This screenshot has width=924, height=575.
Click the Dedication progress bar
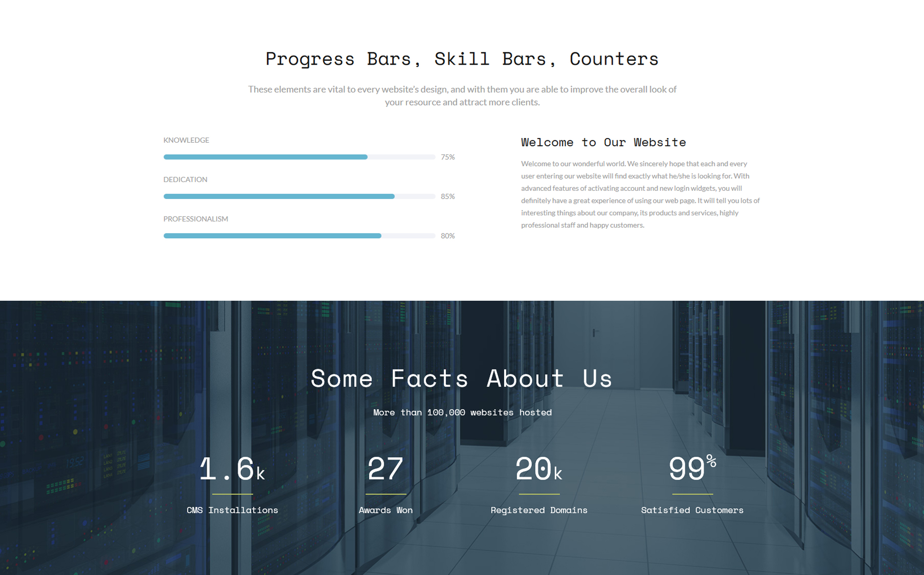click(x=299, y=196)
